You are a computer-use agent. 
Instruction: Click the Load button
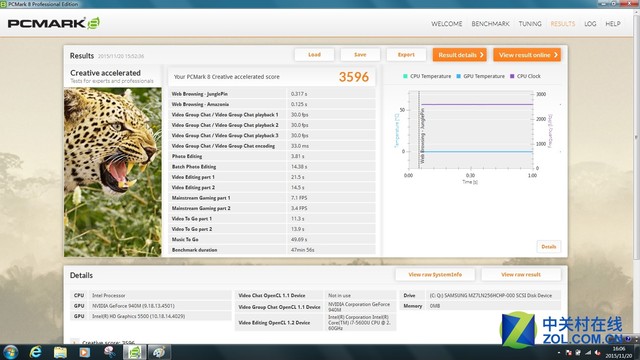314,55
